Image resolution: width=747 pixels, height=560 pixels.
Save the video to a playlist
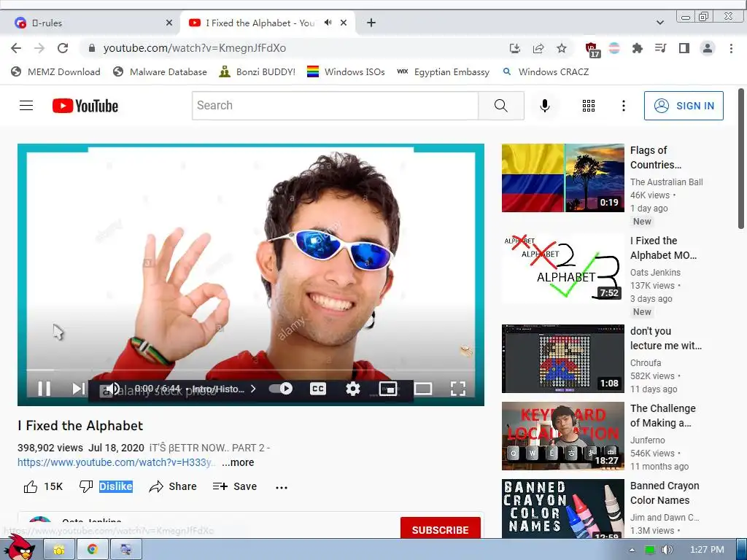(235, 486)
